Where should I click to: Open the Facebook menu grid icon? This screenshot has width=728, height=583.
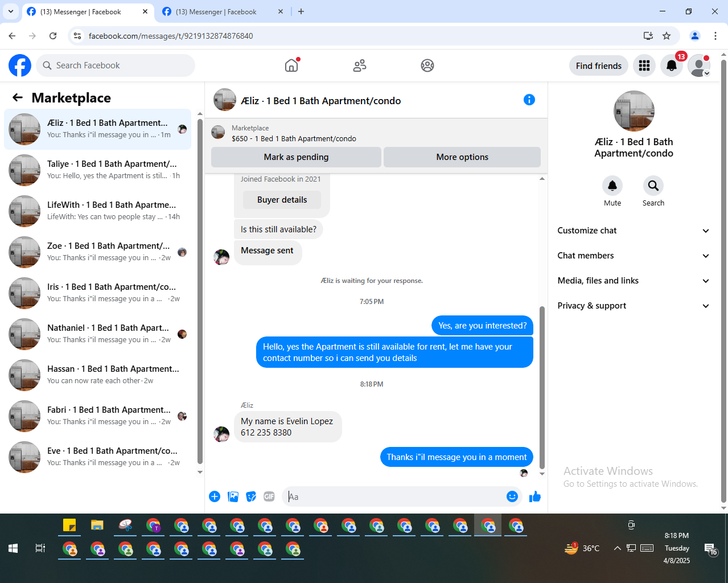click(644, 65)
